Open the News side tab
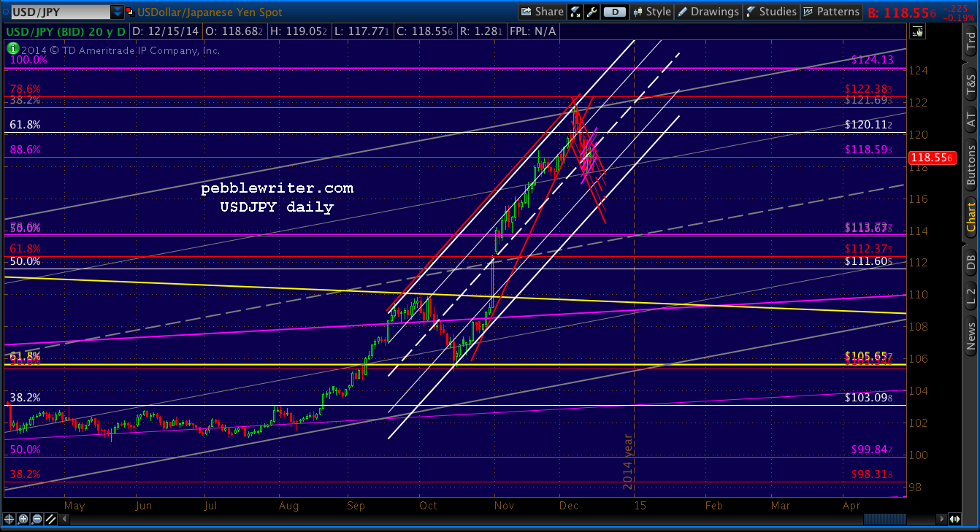 (x=971, y=335)
